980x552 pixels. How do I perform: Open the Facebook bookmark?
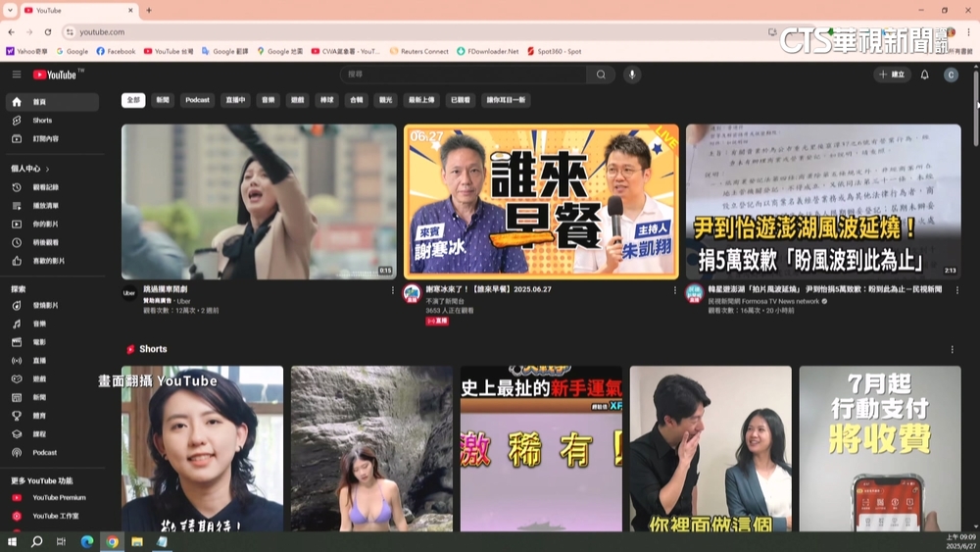pyautogui.click(x=116, y=51)
